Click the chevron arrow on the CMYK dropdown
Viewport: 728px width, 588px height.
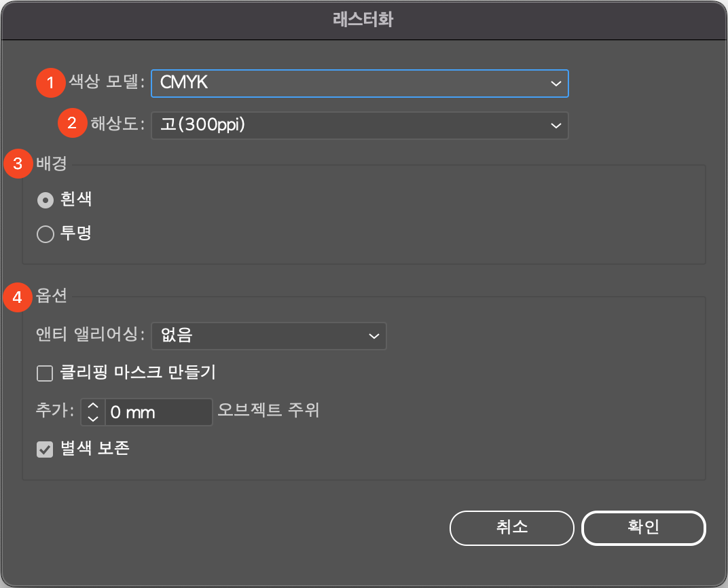click(555, 83)
